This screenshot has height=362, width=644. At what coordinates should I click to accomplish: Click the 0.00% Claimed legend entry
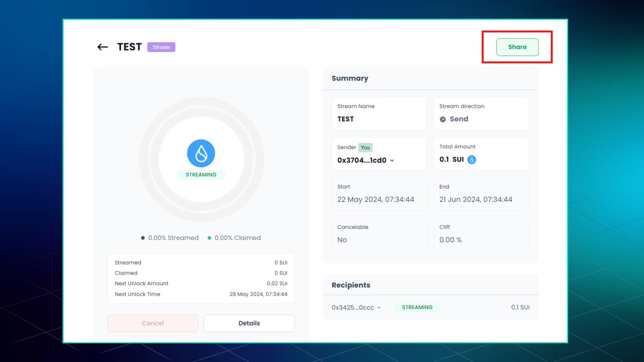(x=234, y=238)
